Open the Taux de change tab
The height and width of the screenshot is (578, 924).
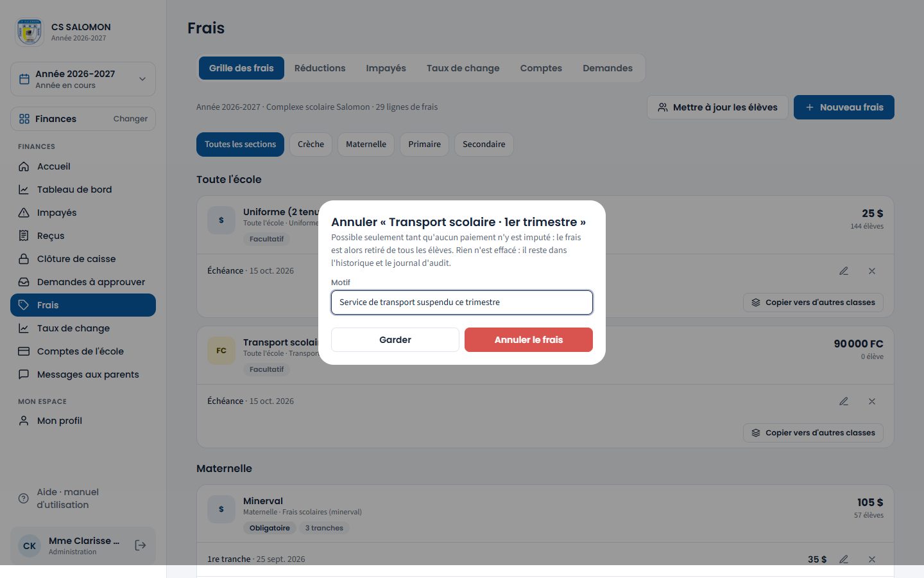point(463,68)
